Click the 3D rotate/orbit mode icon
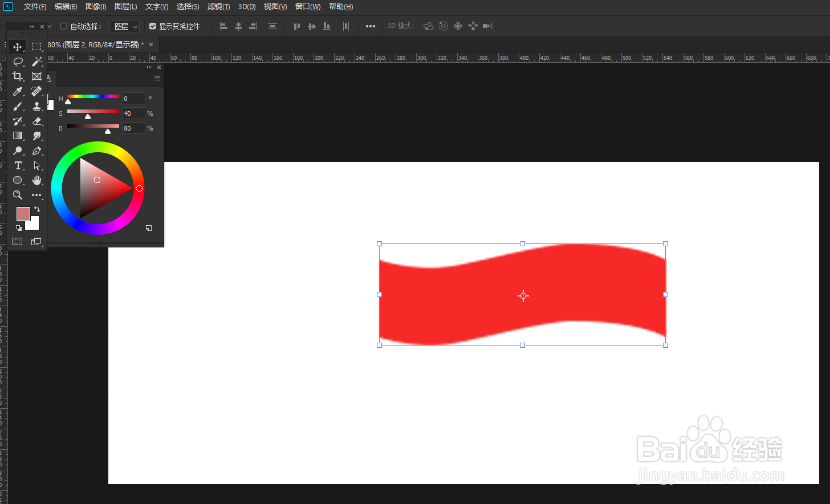The width and height of the screenshot is (830, 504). (429, 26)
